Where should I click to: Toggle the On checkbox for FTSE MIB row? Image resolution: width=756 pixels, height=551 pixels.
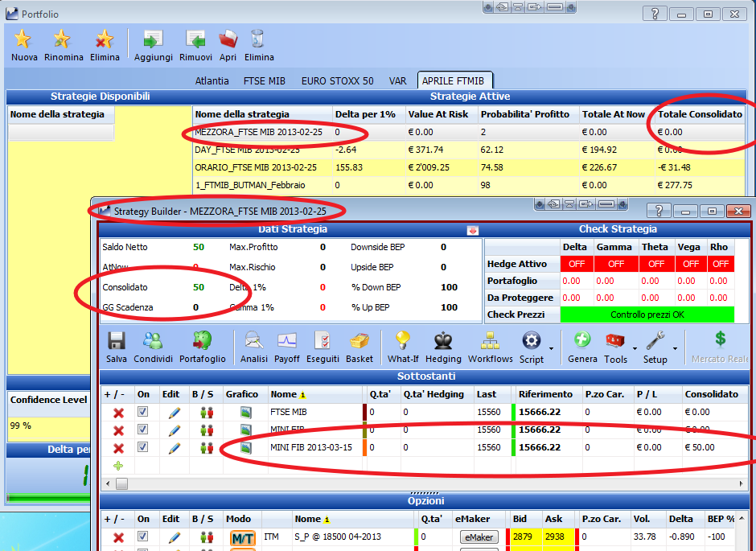coord(142,412)
